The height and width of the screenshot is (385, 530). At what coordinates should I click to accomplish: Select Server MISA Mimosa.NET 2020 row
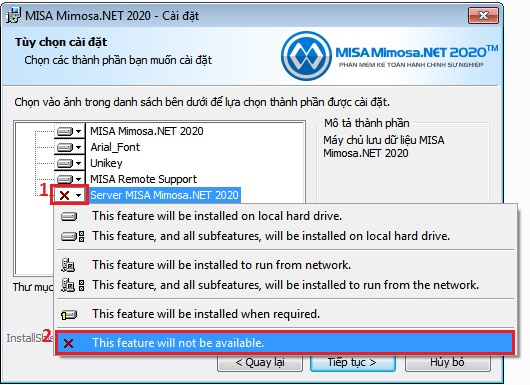[x=165, y=195]
